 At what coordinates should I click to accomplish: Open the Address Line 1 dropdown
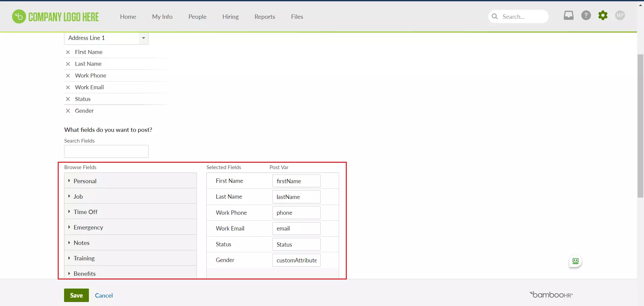pyautogui.click(x=143, y=38)
